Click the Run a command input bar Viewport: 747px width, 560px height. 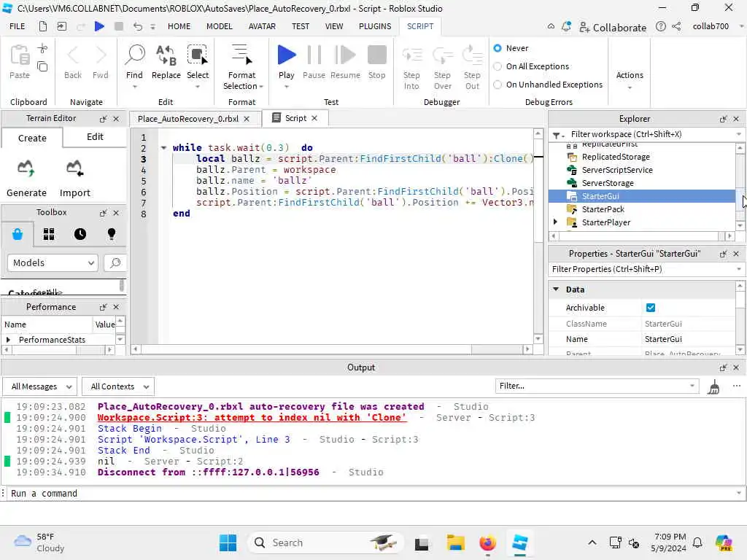point(371,494)
